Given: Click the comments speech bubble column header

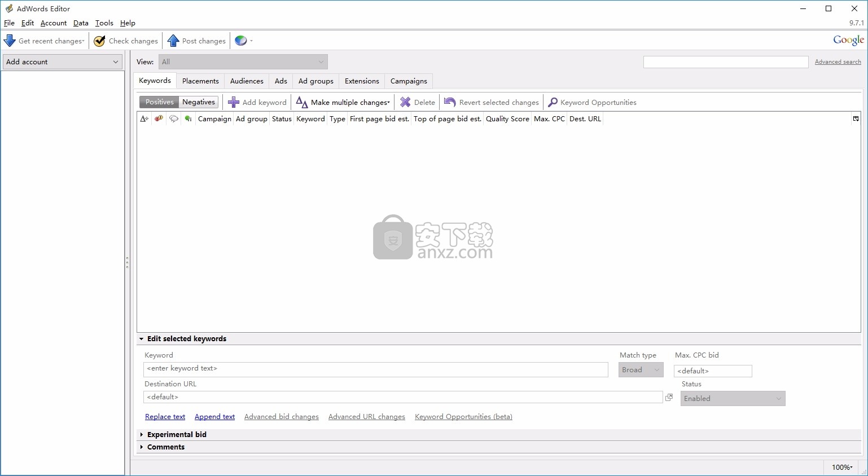Looking at the screenshot, I should 174,118.
